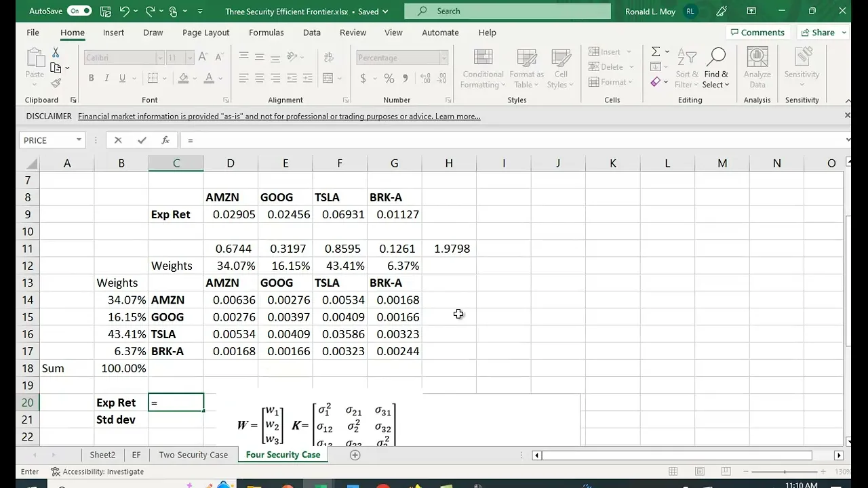This screenshot has height=488, width=868.
Task: Open the Borders icon
Action: (153, 78)
